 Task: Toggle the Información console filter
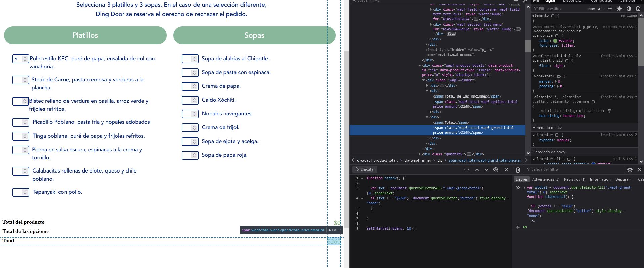[600, 180]
